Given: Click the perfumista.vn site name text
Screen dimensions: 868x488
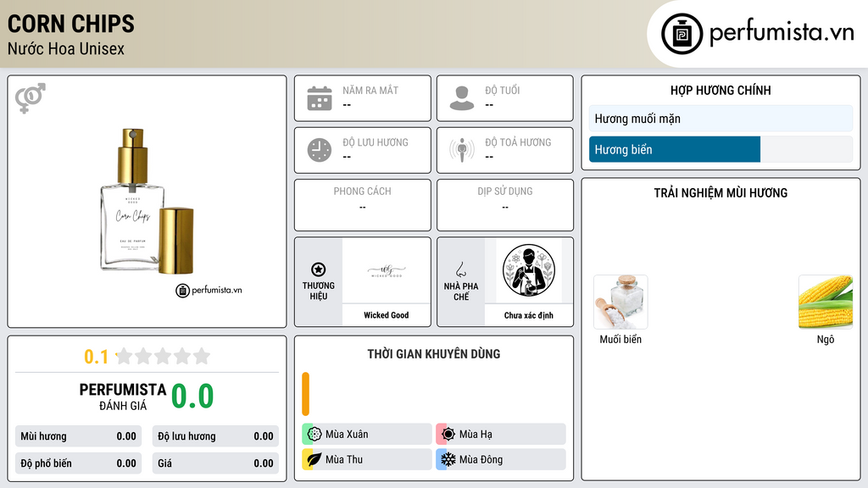Looking at the screenshot, I should [782, 32].
